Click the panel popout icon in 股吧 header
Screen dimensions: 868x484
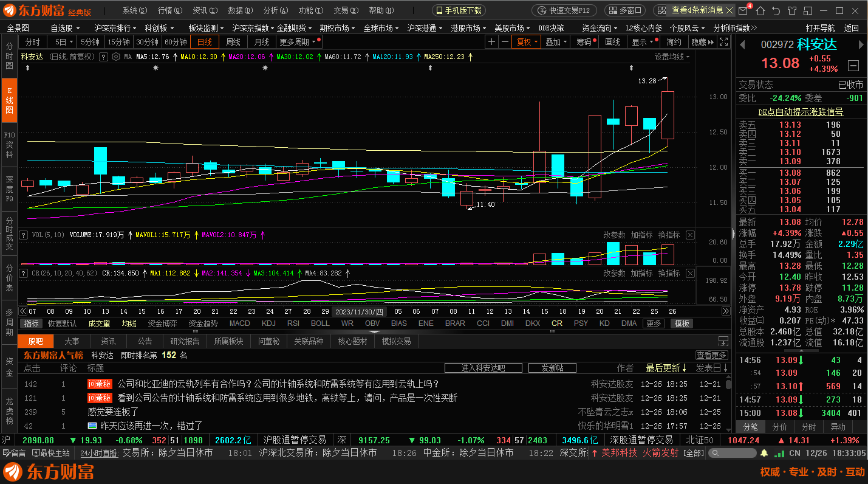coord(723,342)
